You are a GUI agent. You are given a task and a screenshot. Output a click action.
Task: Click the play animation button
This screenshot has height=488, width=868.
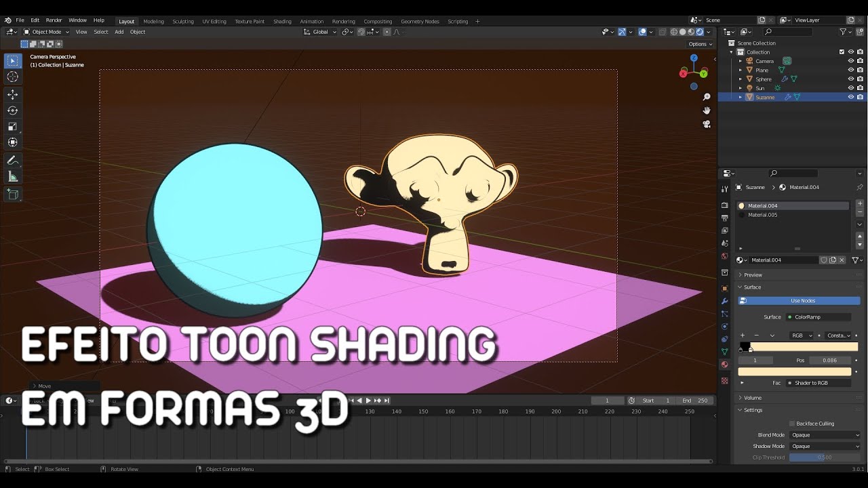[368, 401]
